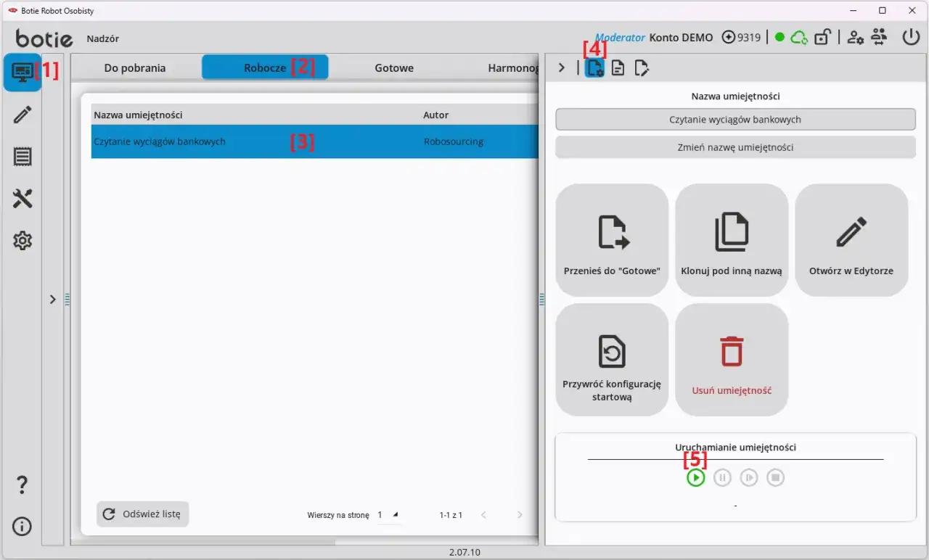Image resolution: width=929 pixels, height=560 pixels.
Task: Click the Moderator role label
Action: [620, 37]
